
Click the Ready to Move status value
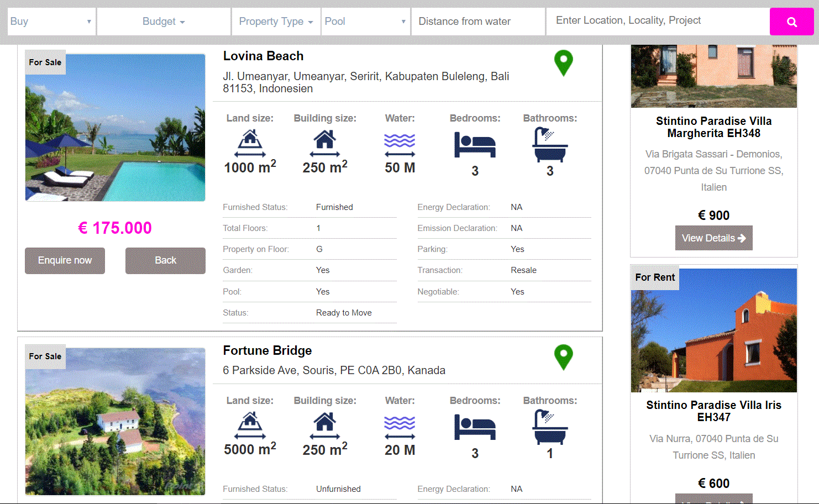[344, 313]
